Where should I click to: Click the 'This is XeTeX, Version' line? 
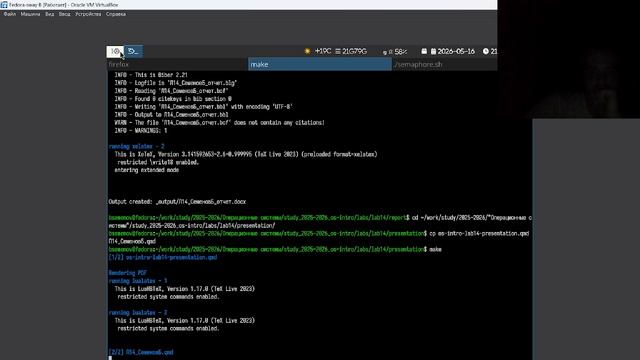[246, 155]
